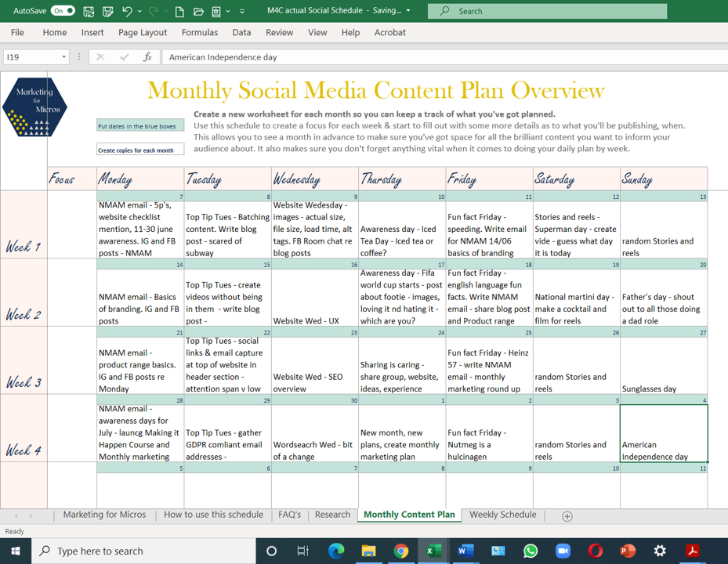Launch Zoom from the taskbar

click(563, 551)
